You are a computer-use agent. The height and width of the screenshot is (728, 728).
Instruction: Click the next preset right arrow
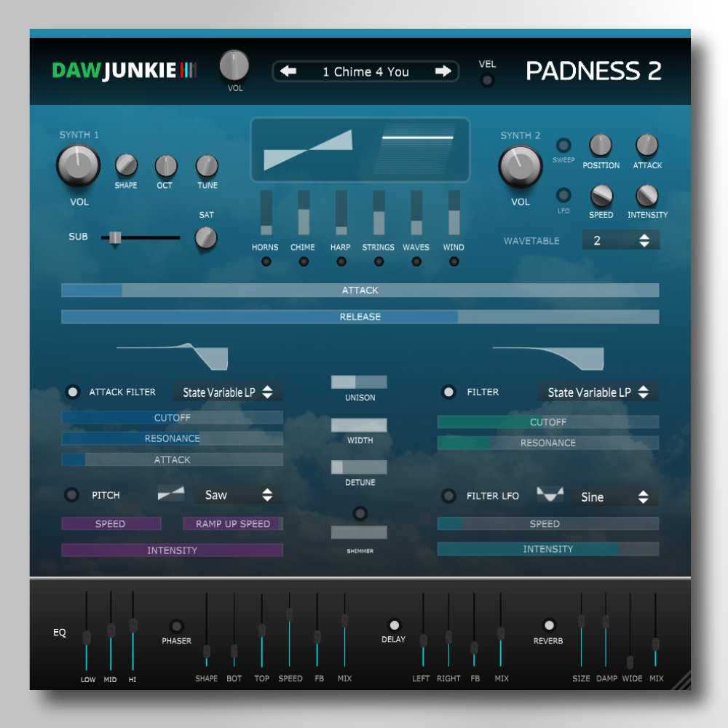click(443, 71)
